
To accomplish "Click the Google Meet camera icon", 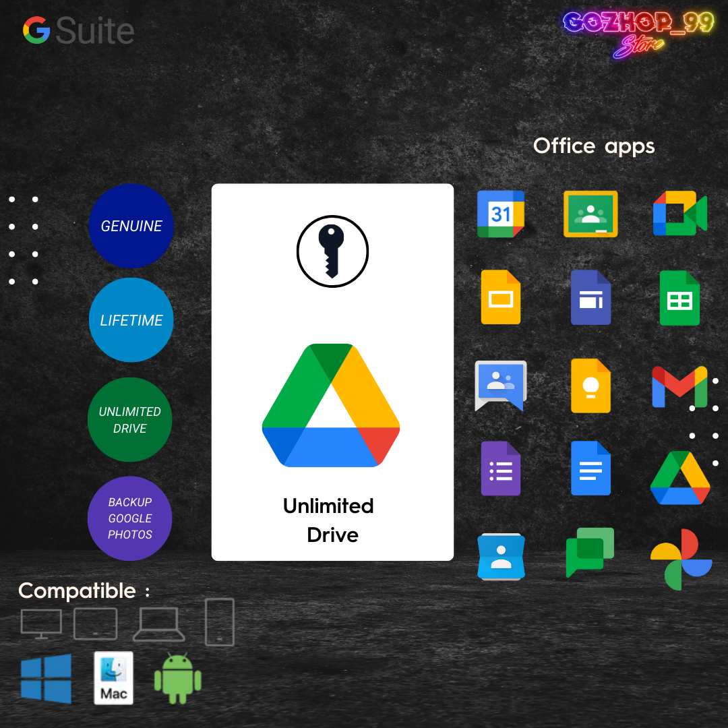I will [679, 213].
